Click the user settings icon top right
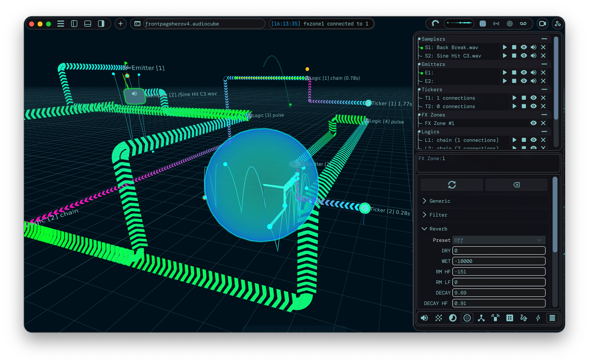589x364 pixels. pos(558,24)
